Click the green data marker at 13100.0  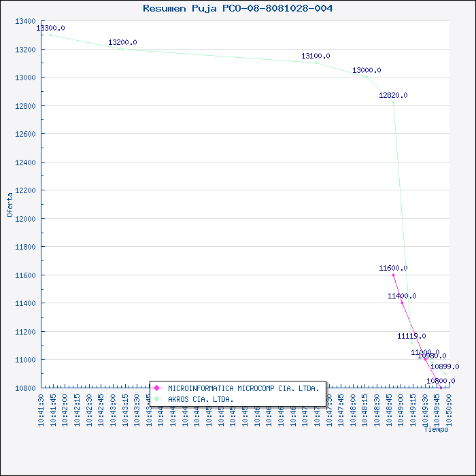[x=316, y=63]
